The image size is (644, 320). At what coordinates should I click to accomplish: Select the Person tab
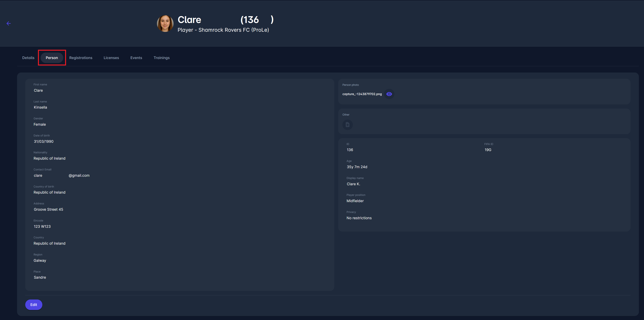coord(52,58)
